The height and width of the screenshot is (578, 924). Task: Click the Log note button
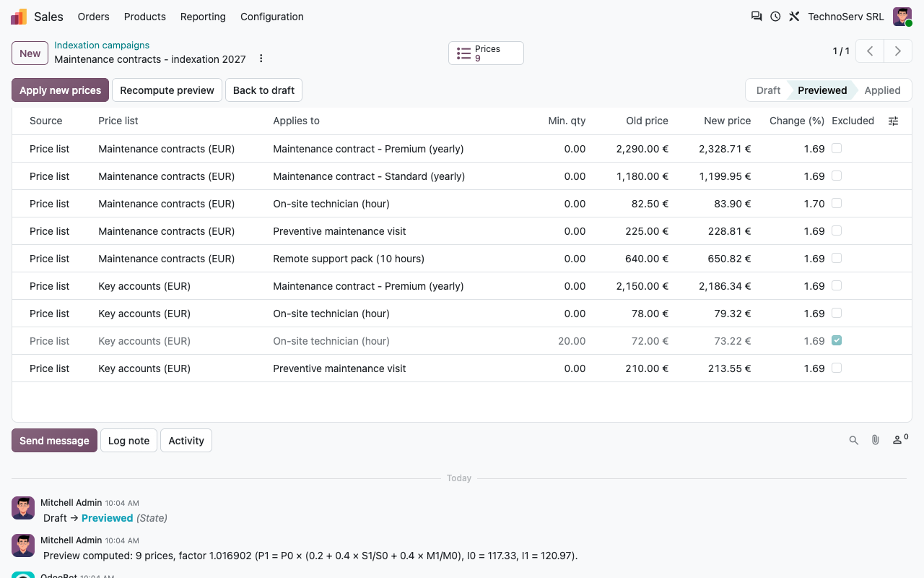[128, 441]
